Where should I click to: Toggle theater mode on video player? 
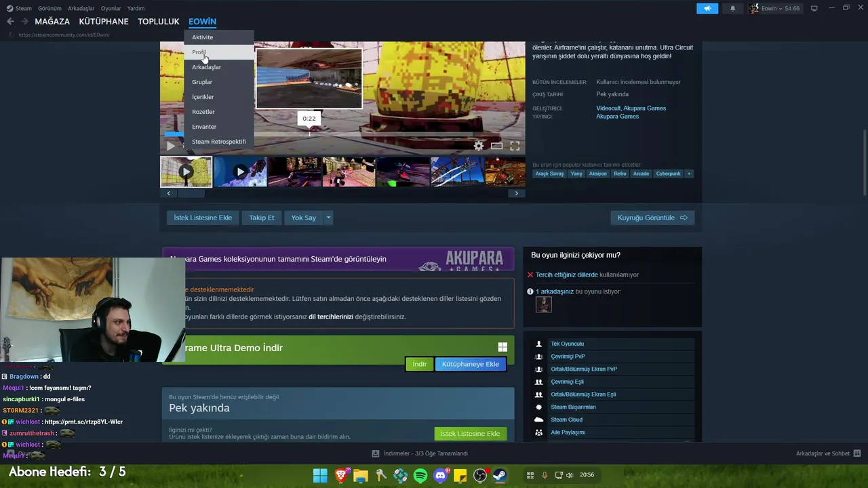(497, 146)
